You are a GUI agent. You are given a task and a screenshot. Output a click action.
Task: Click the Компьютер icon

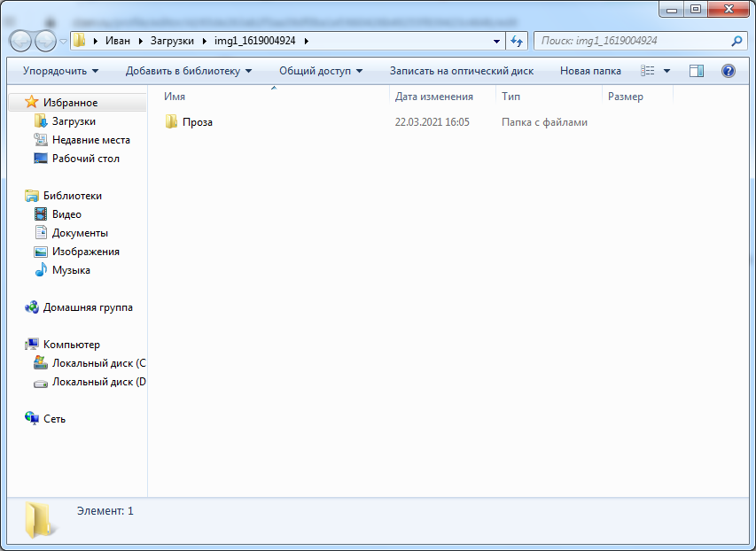32,345
